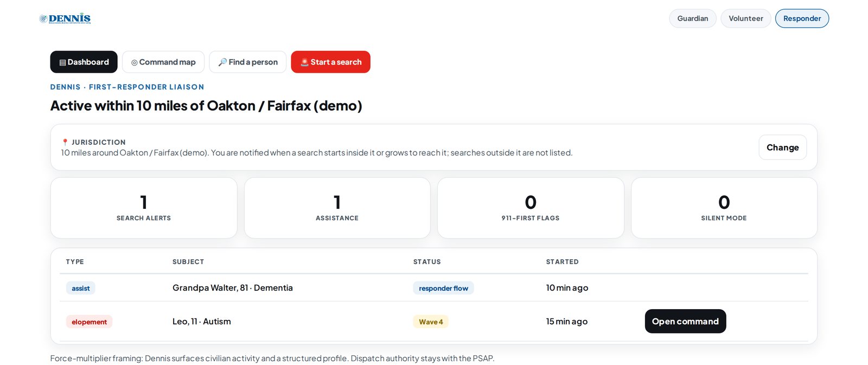This screenshot has height=365, width=868.
Task: Click the STARTED column header
Action: (x=562, y=261)
